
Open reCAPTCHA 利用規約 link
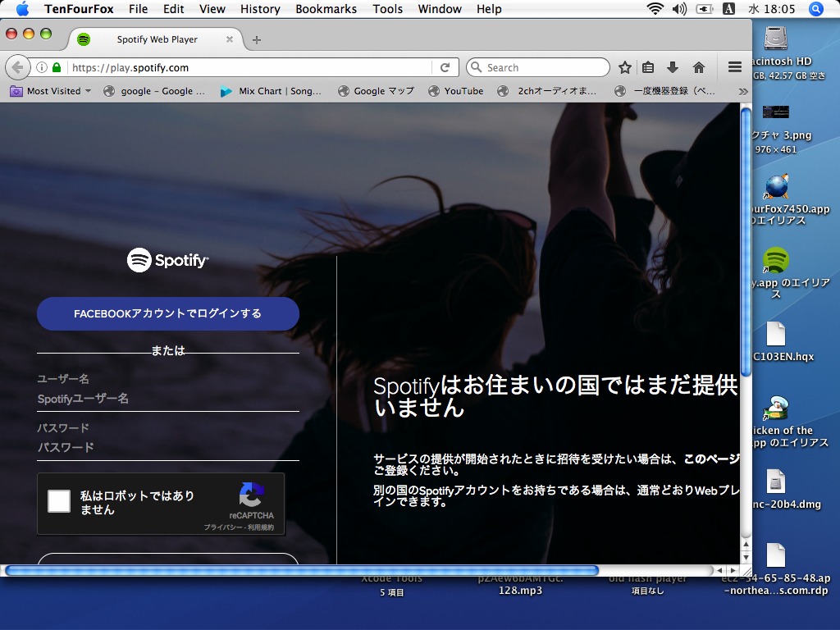click(261, 527)
